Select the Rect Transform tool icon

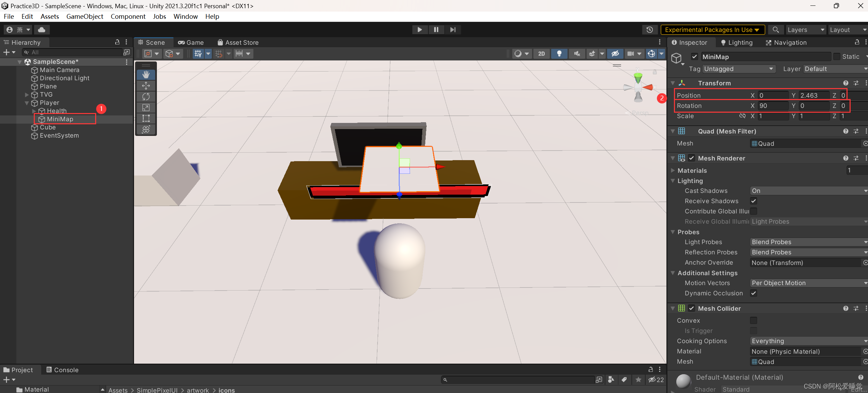click(145, 117)
